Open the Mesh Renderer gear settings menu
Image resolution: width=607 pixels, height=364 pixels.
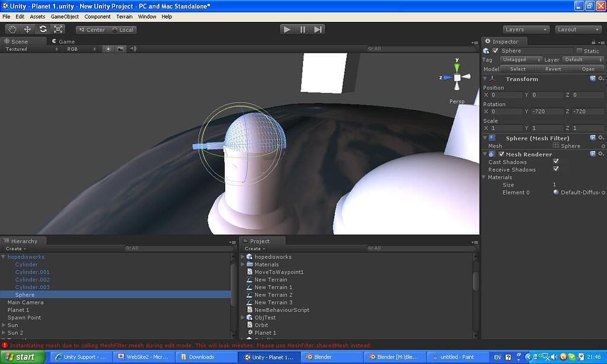coord(600,154)
